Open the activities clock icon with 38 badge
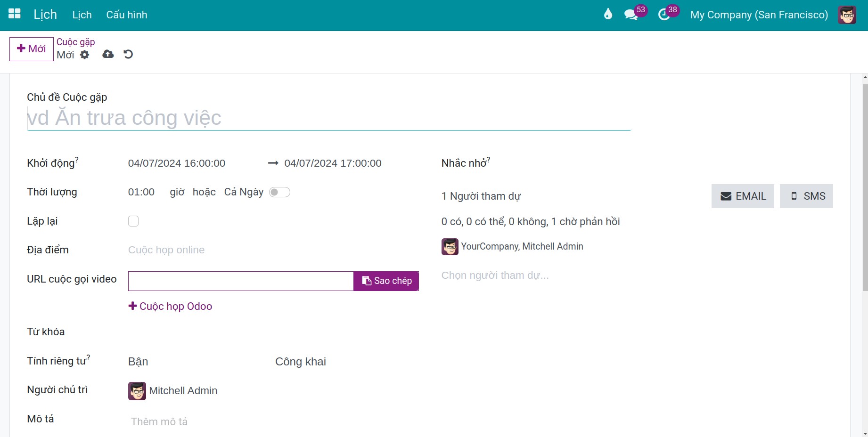868x437 pixels. (x=663, y=15)
